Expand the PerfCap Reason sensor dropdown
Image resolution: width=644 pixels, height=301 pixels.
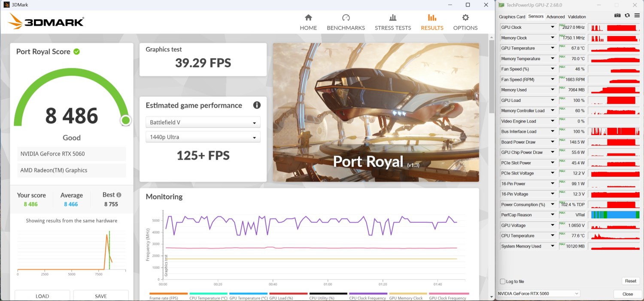pyautogui.click(x=553, y=215)
